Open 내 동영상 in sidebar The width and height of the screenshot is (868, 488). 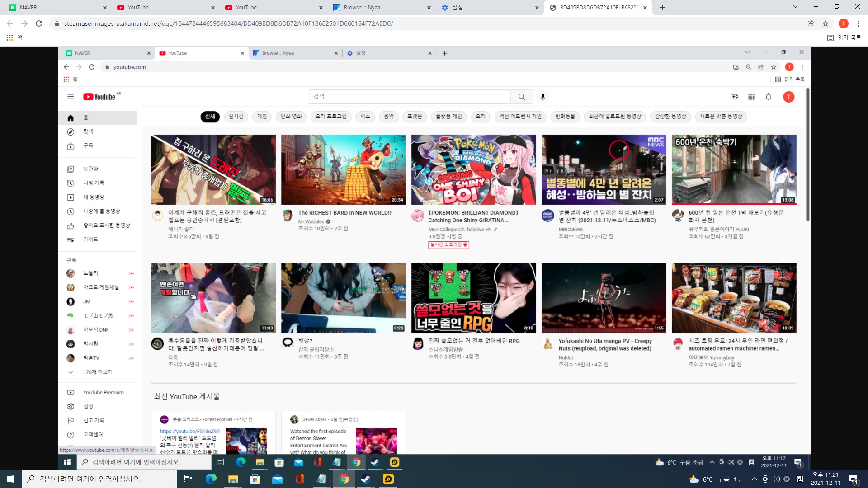[x=98, y=197]
